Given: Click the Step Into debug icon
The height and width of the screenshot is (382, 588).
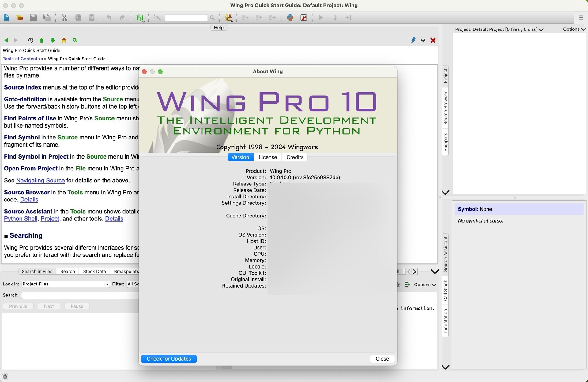Looking at the screenshot, I should [335, 17].
